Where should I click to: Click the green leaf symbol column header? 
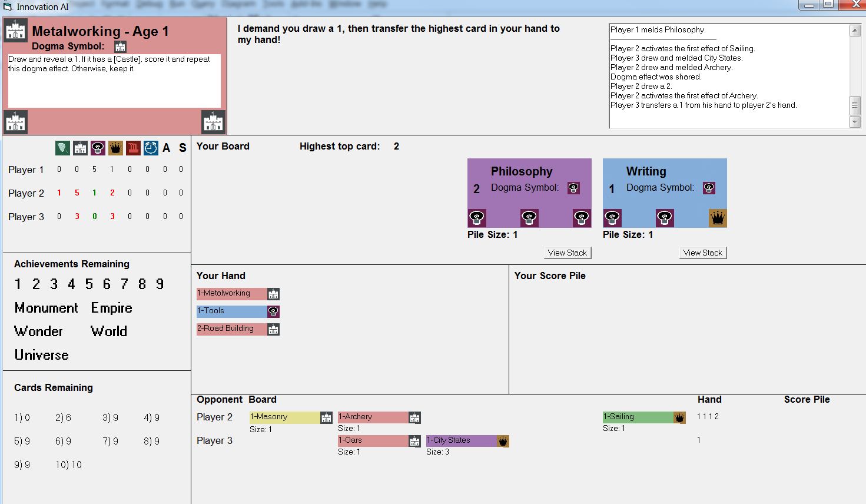(x=62, y=148)
